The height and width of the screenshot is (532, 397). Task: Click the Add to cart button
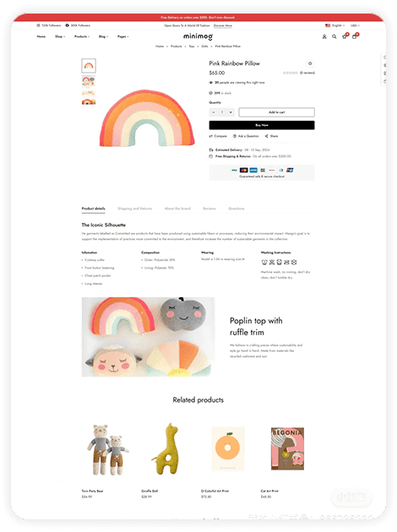[276, 112]
